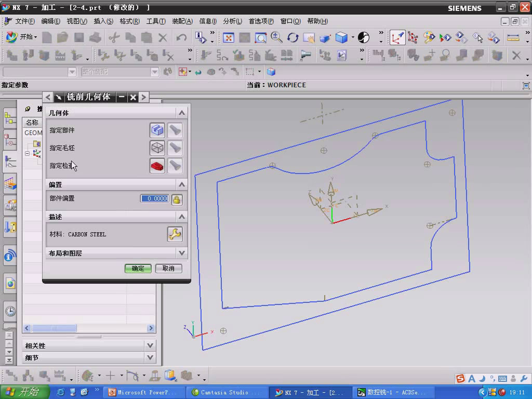Click the undo arrow icon
The image size is (532, 399).
tap(181, 37)
